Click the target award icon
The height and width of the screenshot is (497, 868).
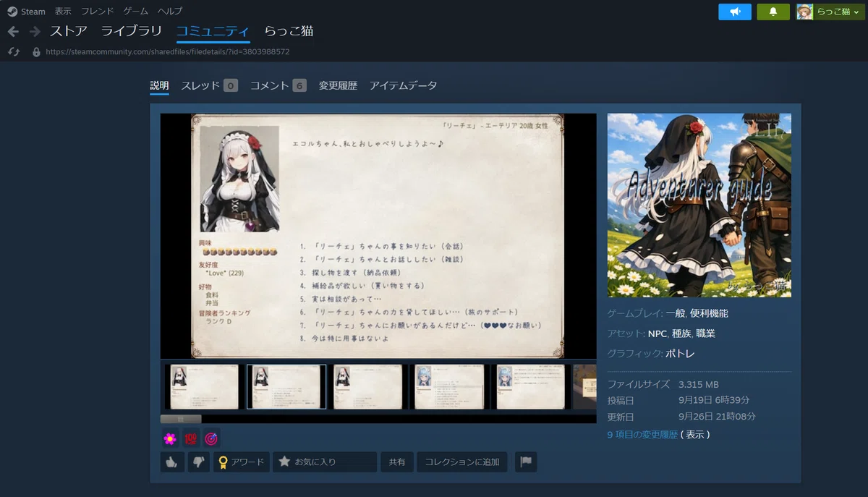pos(211,438)
